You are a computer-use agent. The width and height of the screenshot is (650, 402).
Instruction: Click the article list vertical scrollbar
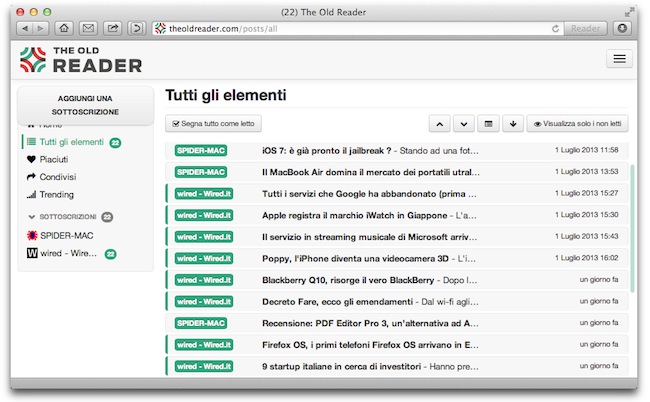tap(632, 229)
